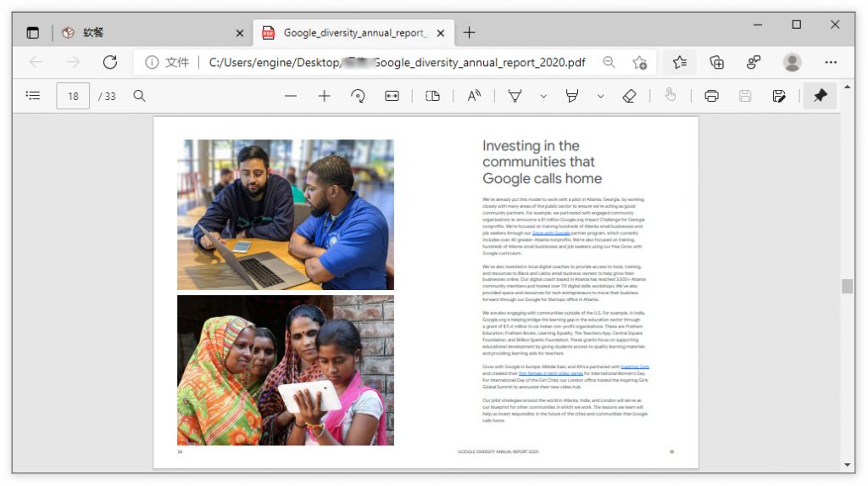
Task: Click the Save As icon
Action: (x=779, y=96)
